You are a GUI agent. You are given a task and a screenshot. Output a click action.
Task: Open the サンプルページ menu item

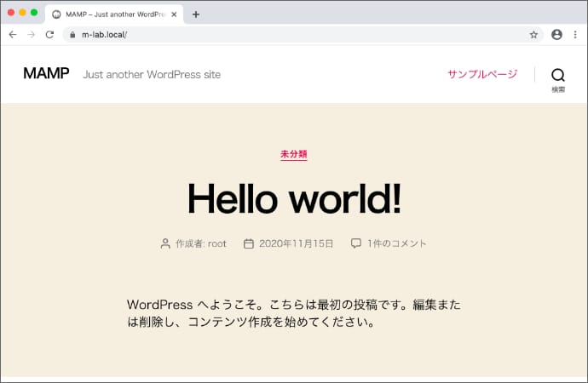(482, 75)
